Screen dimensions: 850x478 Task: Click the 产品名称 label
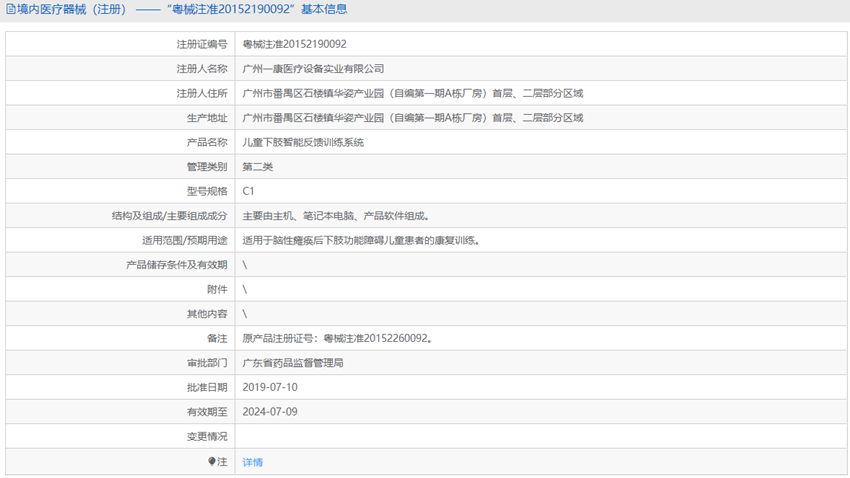207,143
